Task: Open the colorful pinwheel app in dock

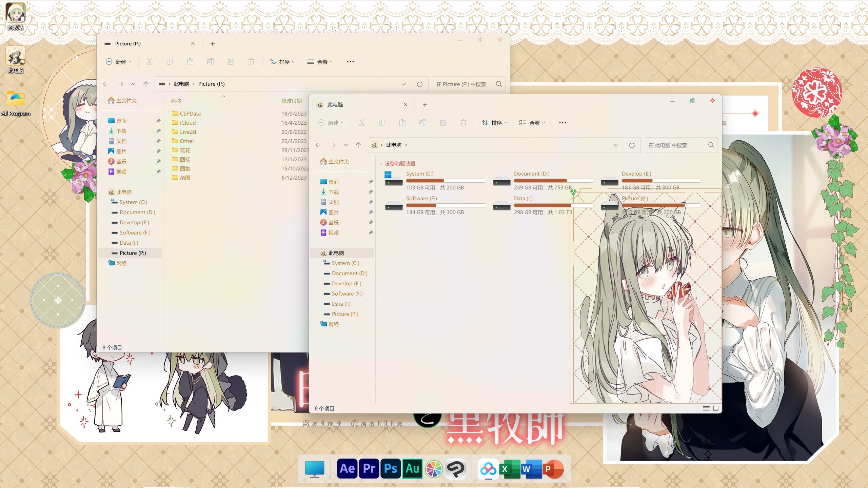Action: click(x=434, y=469)
